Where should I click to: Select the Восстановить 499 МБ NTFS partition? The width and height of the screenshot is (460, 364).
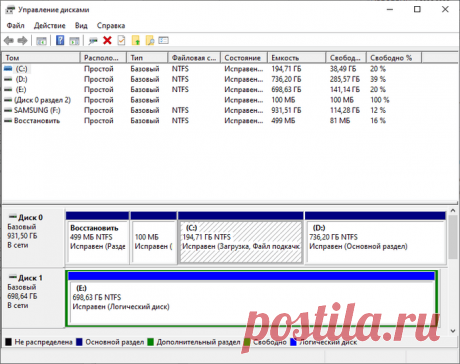(x=97, y=238)
